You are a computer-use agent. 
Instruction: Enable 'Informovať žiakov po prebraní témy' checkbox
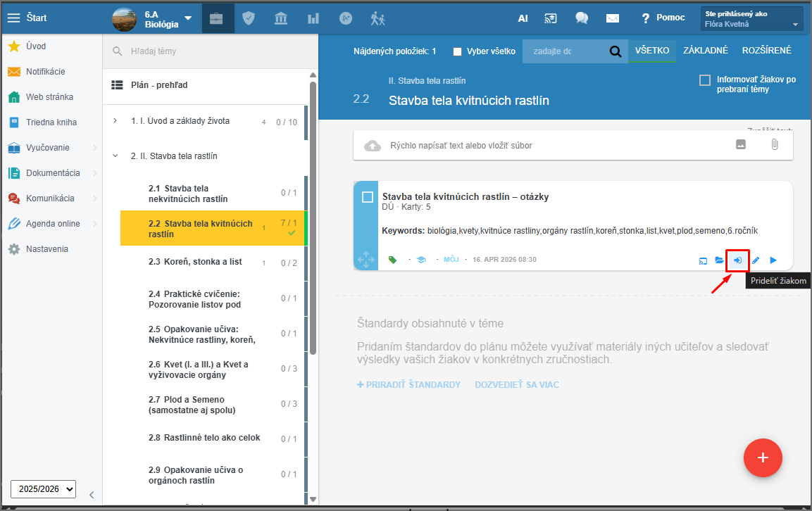pyautogui.click(x=704, y=80)
